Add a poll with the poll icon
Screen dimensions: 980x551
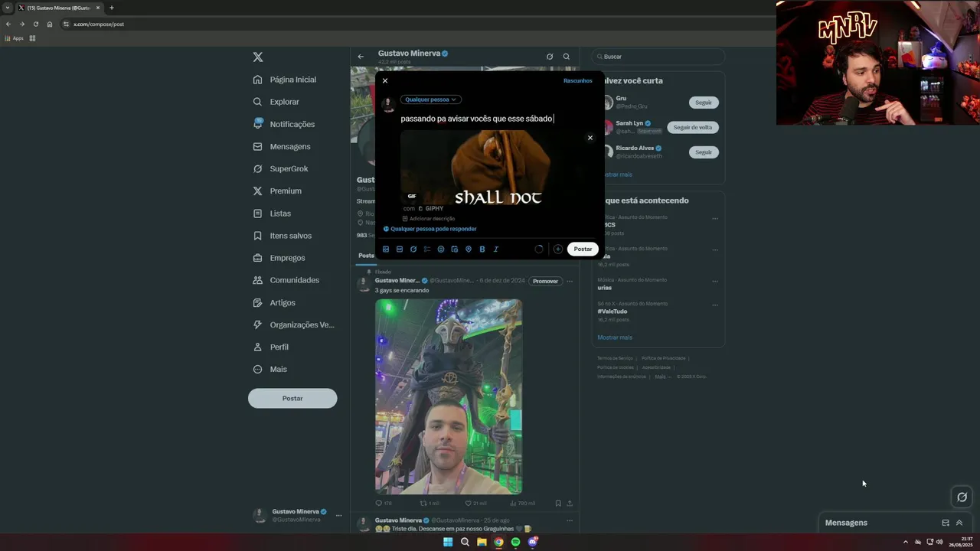(427, 249)
